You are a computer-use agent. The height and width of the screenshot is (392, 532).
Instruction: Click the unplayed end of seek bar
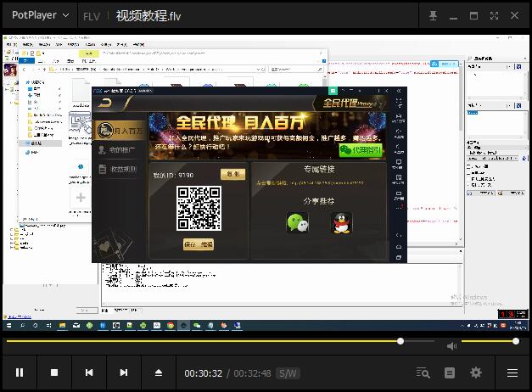point(419,341)
